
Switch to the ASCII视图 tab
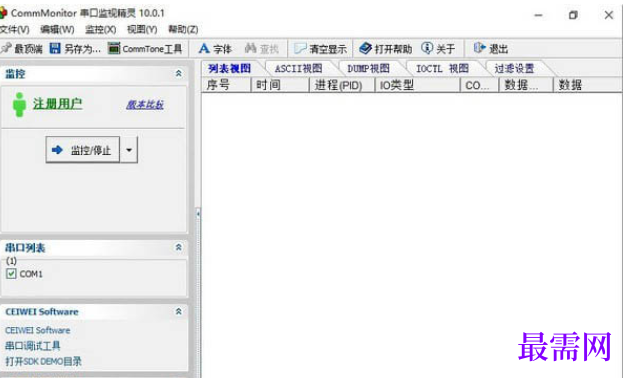pos(299,69)
